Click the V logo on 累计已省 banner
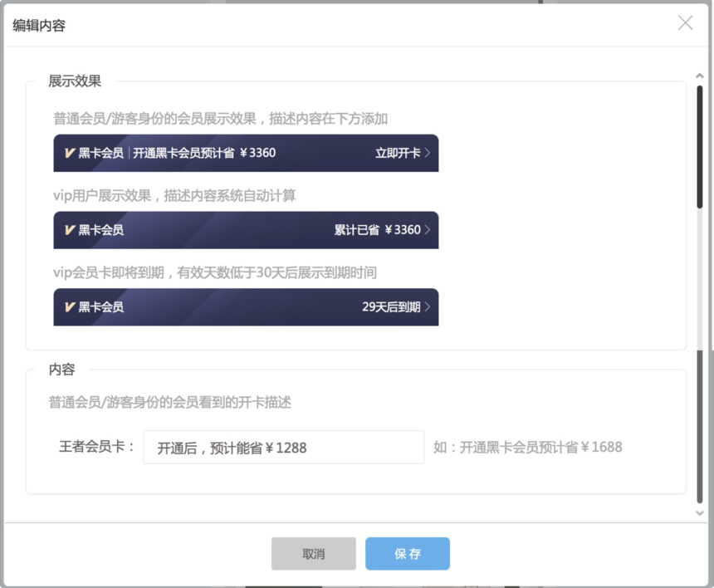The height and width of the screenshot is (588, 714). (x=70, y=230)
